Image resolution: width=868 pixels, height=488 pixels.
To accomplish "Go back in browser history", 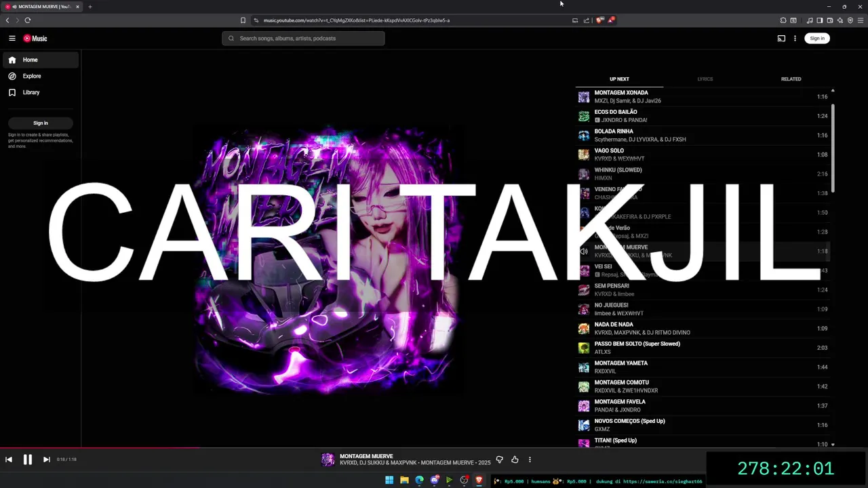I will click(x=7, y=20).
